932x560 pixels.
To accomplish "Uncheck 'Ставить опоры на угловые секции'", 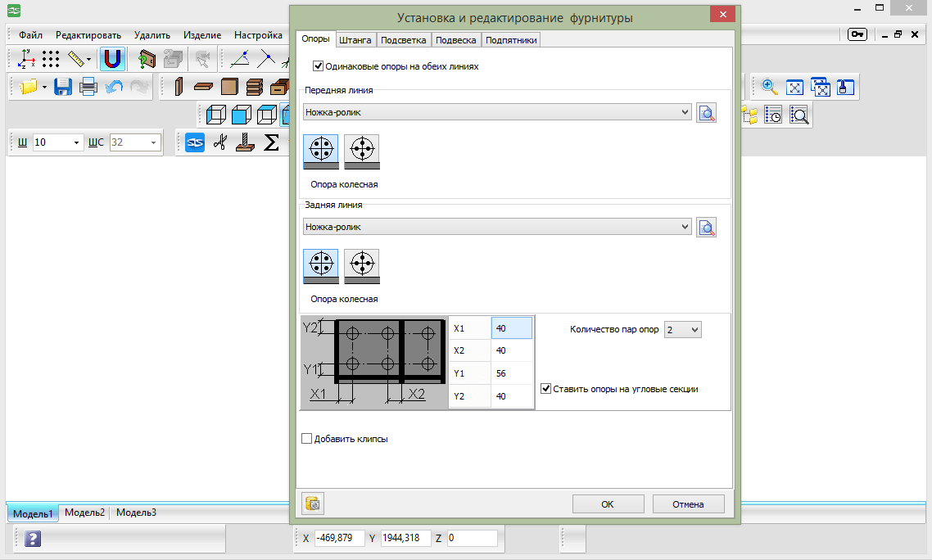I will [x=545, y=388].
